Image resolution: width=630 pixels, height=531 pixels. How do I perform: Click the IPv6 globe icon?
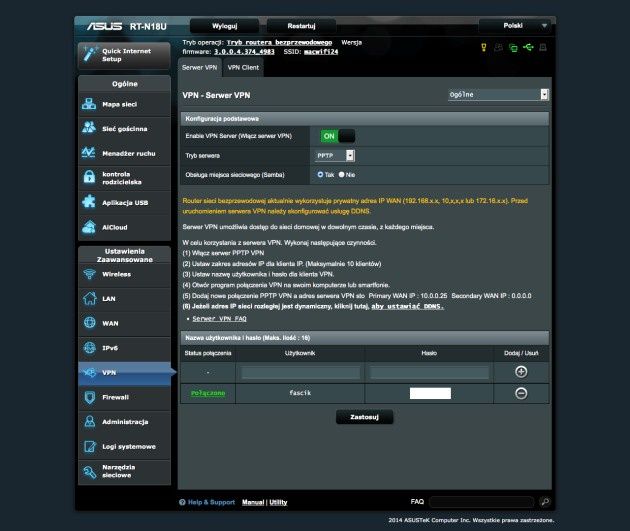coord(89,347)
